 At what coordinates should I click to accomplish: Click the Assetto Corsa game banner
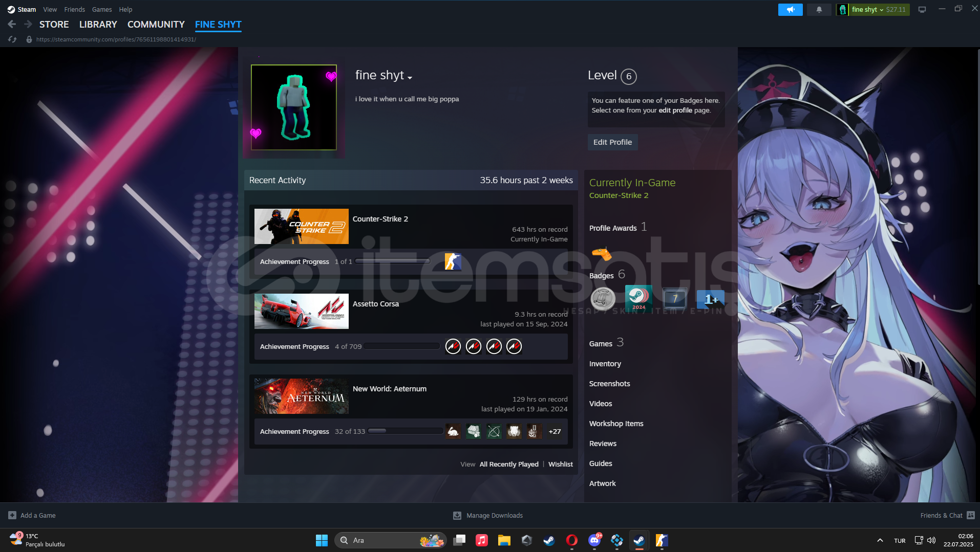pos(301,311)
